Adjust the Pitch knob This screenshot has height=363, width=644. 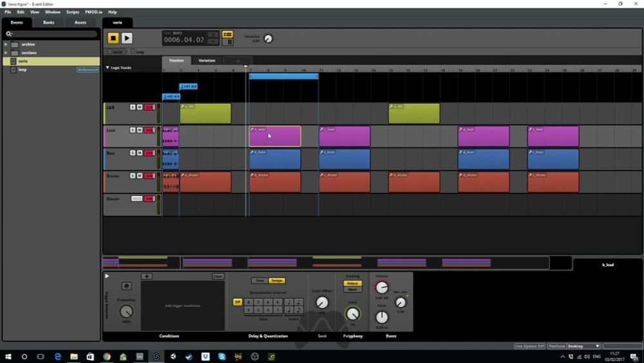(x=381, y=317)
